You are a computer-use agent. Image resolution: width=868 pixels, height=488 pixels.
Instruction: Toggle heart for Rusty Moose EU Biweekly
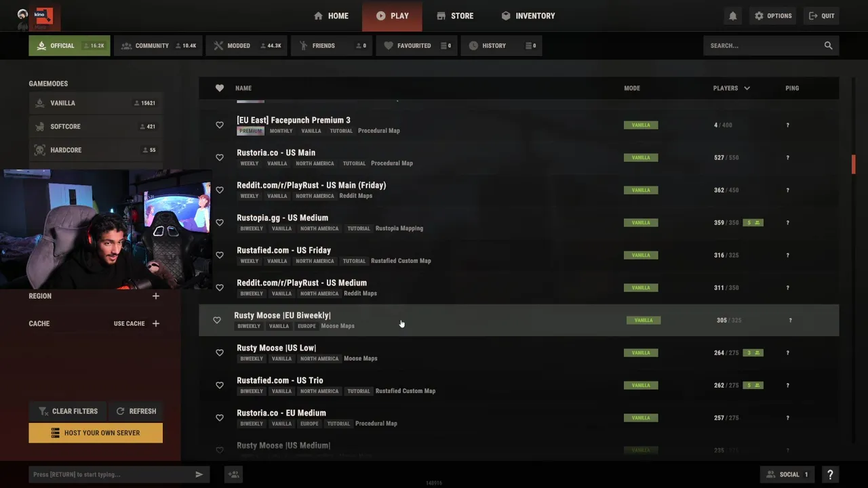click(217, 321)
